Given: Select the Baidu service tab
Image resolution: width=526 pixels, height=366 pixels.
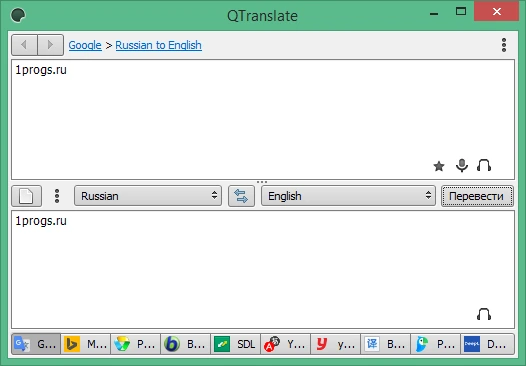Looking at the screenshot, I should [385, 344].
